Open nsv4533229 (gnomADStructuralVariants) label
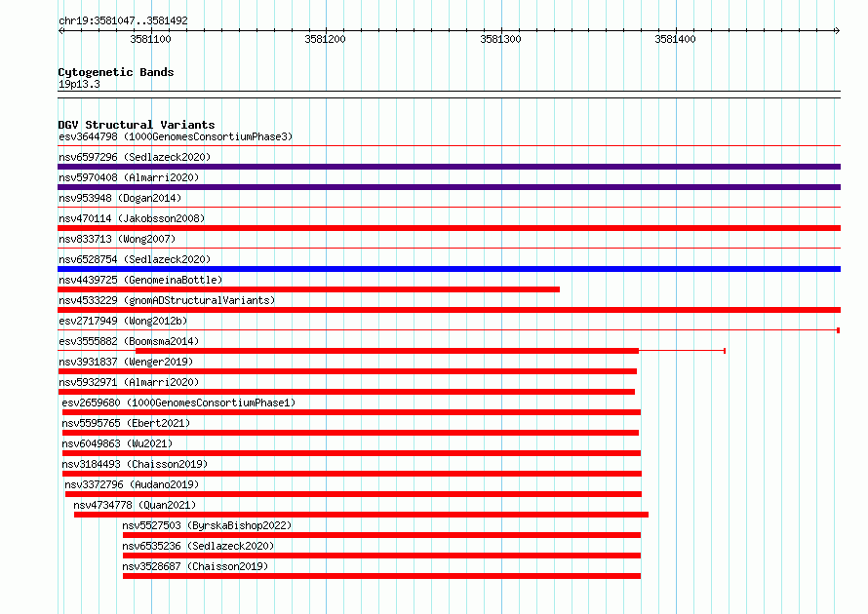This screenshot has width=868, height=614. 167,300
